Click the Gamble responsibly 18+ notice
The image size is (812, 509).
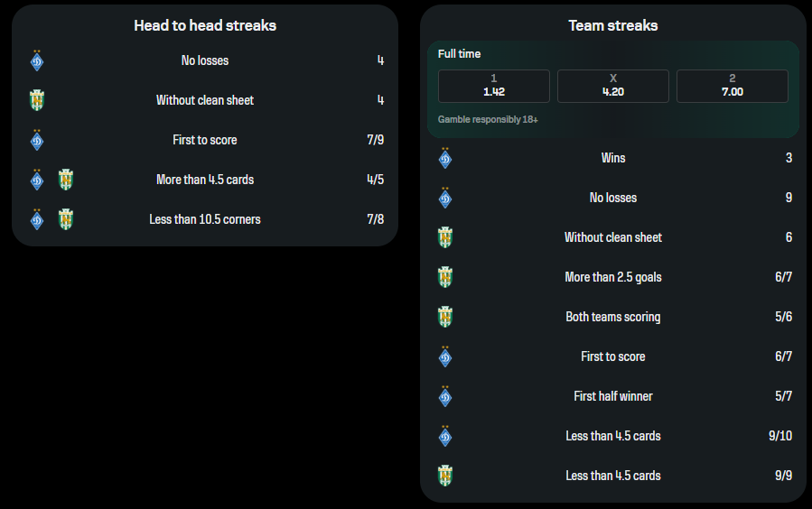click(488, 119)
